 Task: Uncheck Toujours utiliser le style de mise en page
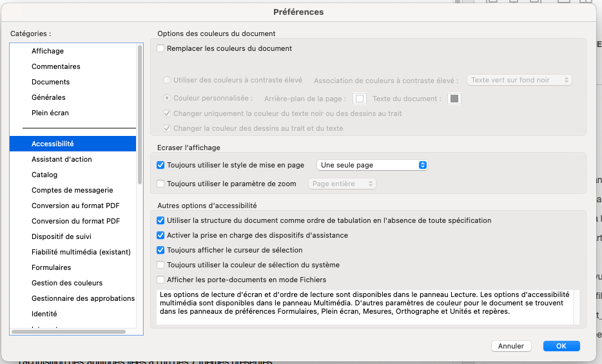click(x=160, y=165)
